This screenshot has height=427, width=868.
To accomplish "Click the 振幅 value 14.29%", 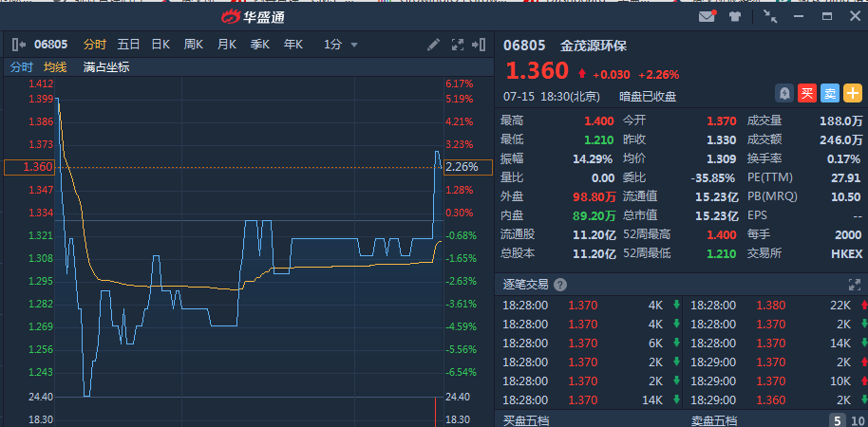I will [593, 159].
